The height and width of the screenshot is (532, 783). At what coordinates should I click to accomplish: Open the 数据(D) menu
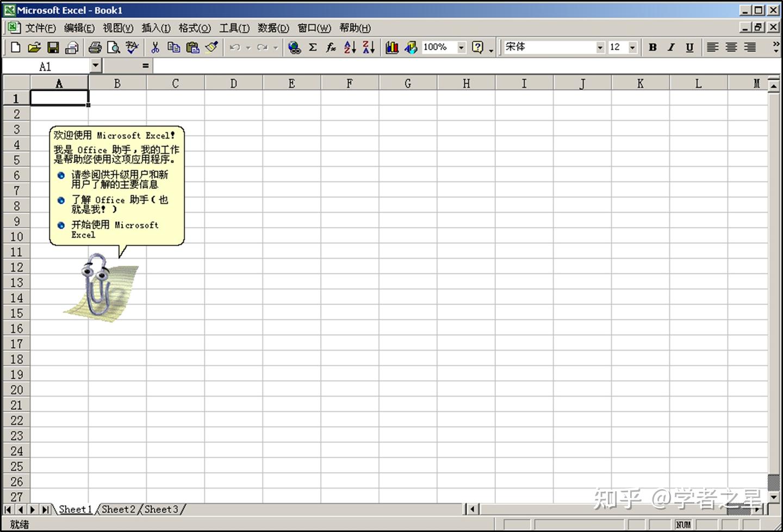(274, 28)
